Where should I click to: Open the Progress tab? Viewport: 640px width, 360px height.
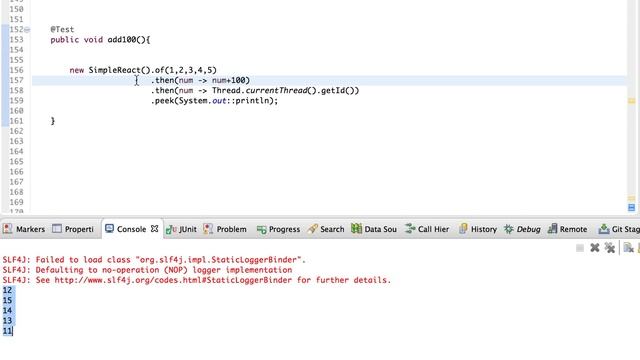284,229
